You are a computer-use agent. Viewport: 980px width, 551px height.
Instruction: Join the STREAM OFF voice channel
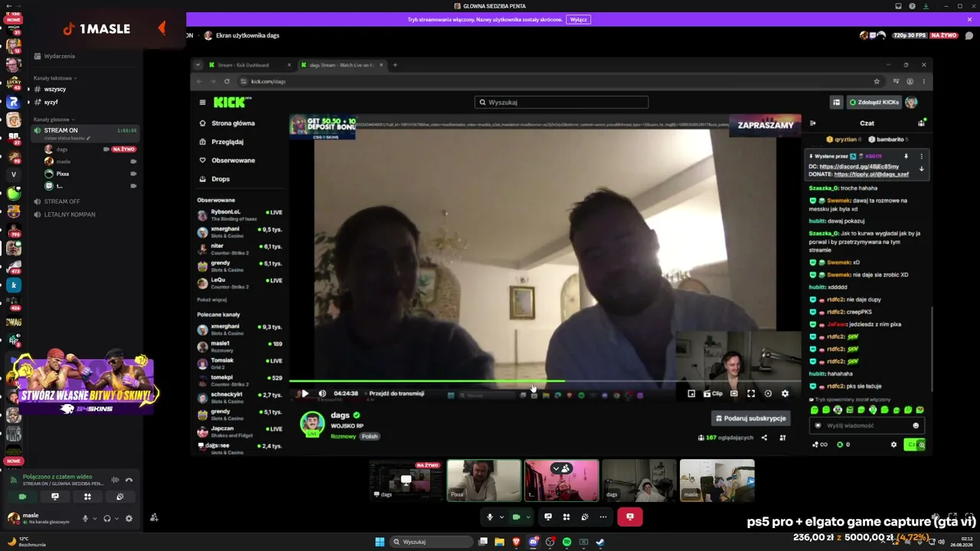click(62, 201)
